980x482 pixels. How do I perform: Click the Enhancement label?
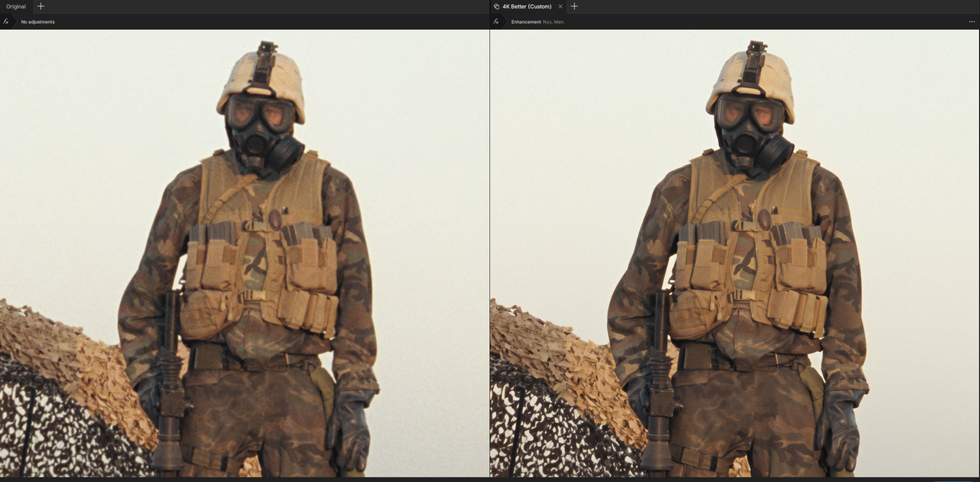[x=526, y=22]
